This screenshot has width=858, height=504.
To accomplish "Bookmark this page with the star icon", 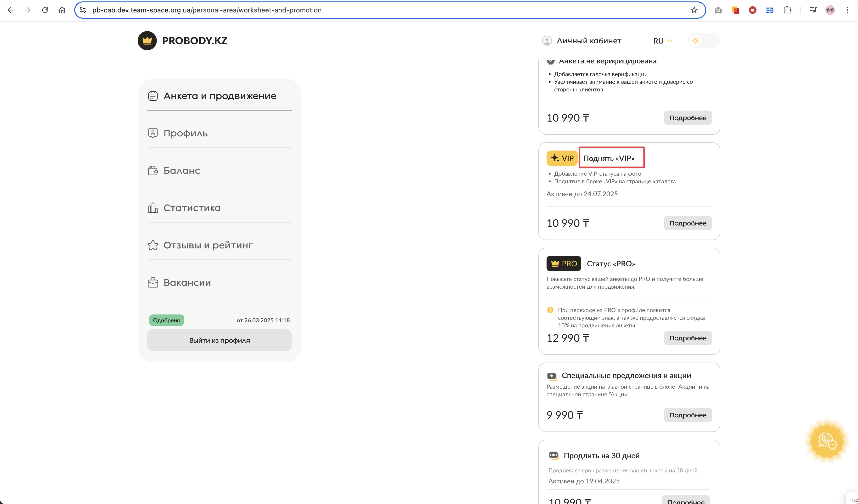I will (694, 10).
